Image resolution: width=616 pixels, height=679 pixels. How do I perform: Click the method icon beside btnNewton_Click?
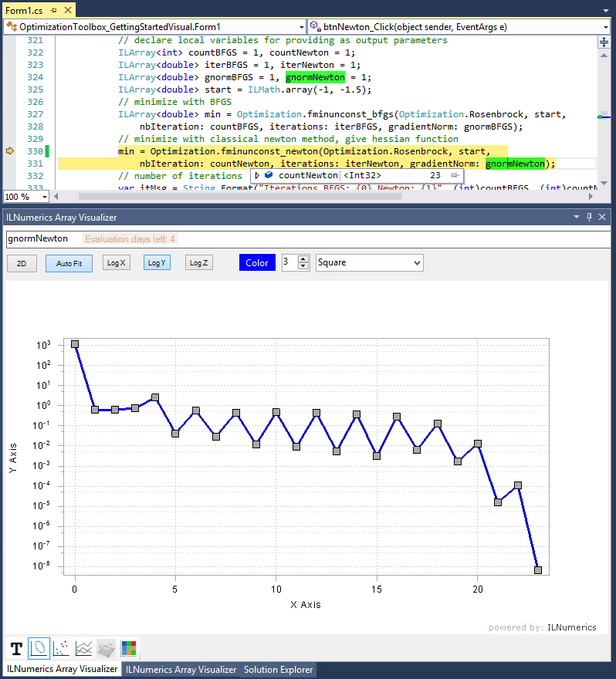click(315, 26)
